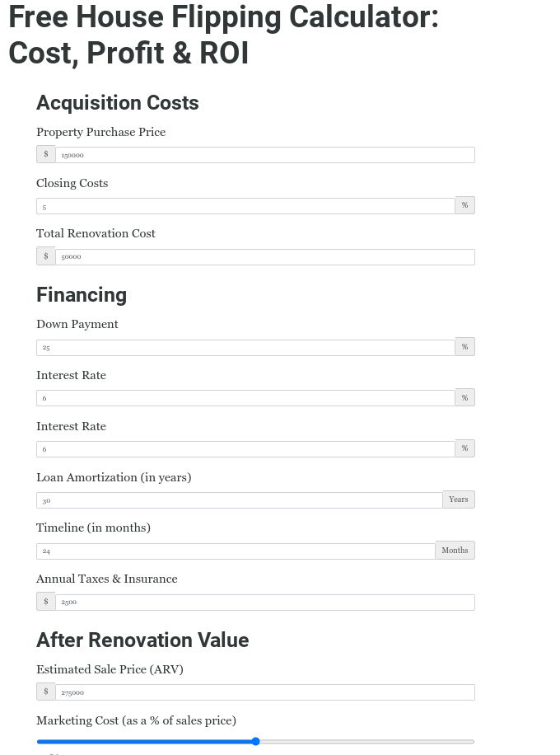Select the Total Renovation Cost input field

(x=264, y=256)
